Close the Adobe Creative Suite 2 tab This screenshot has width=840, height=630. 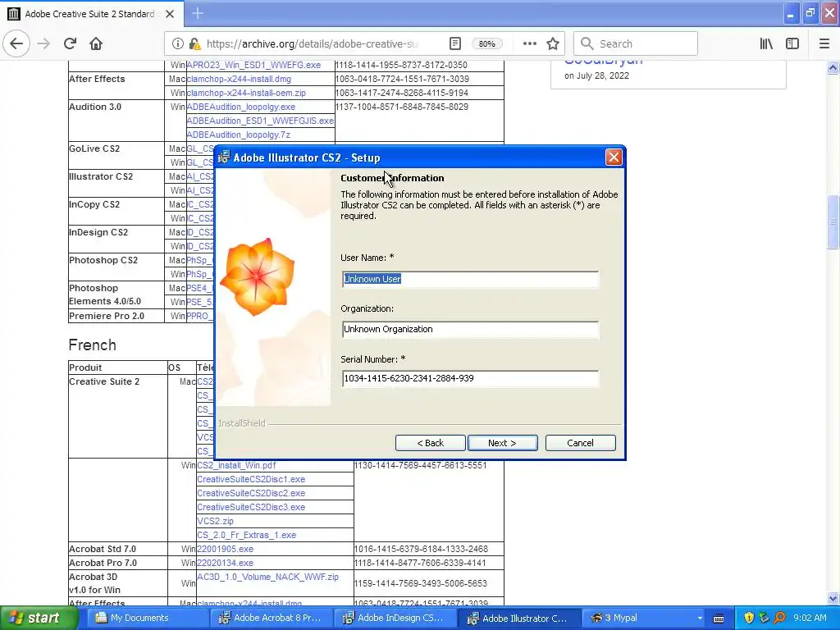(170, 14)
